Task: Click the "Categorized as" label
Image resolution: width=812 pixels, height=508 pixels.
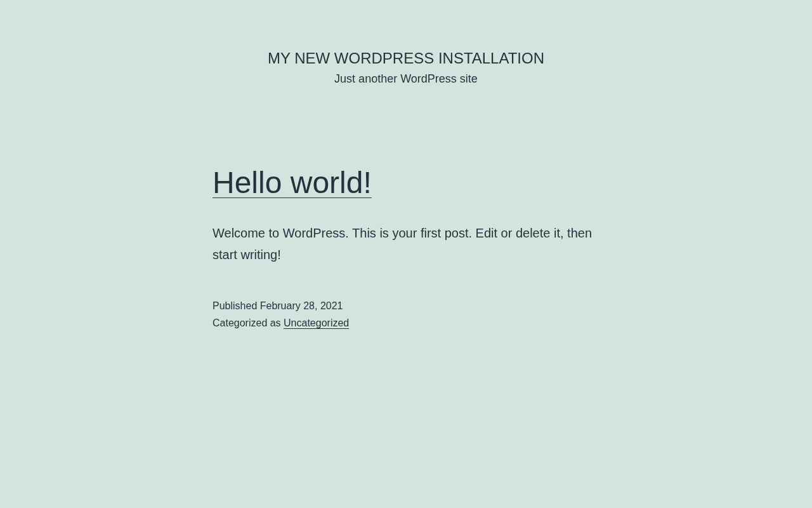Action: 246,323
